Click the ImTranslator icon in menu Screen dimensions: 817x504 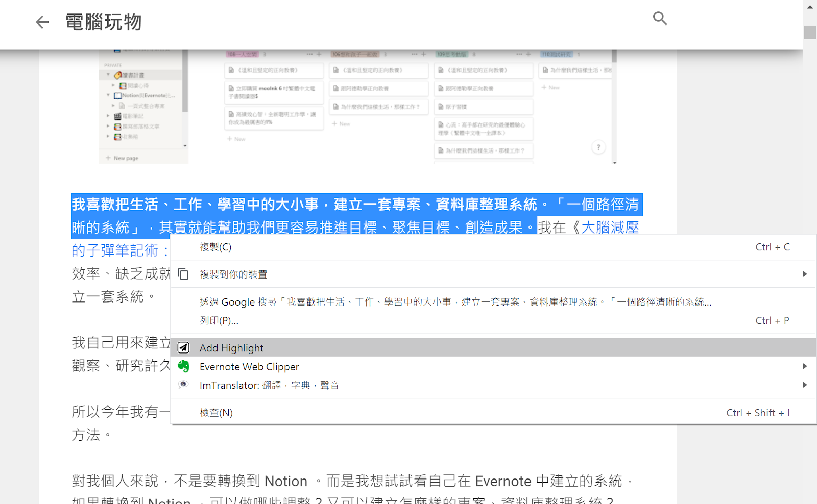pos(183,385)
